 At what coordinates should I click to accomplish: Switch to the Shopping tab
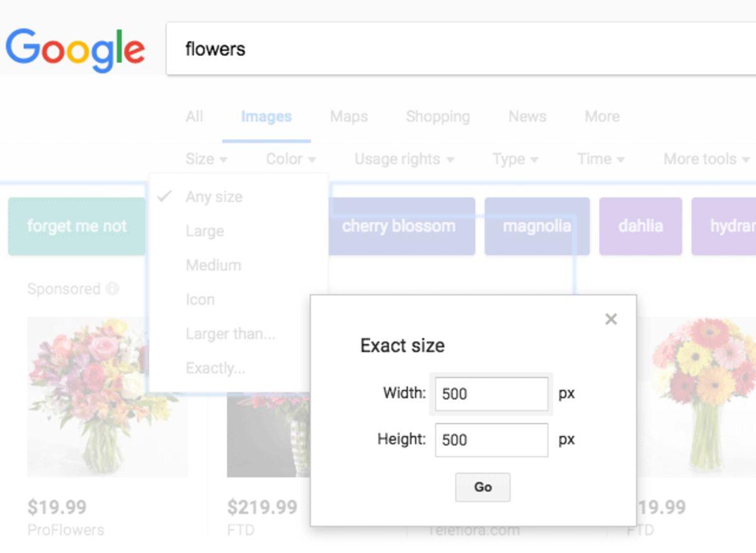pos(437,117)
